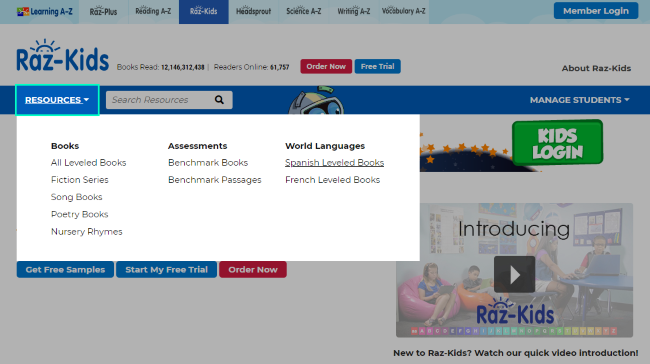Viewport: 650px width, 364px height.
Task: Click the robot mascot in navigation bar
Action: coord(316,100)
